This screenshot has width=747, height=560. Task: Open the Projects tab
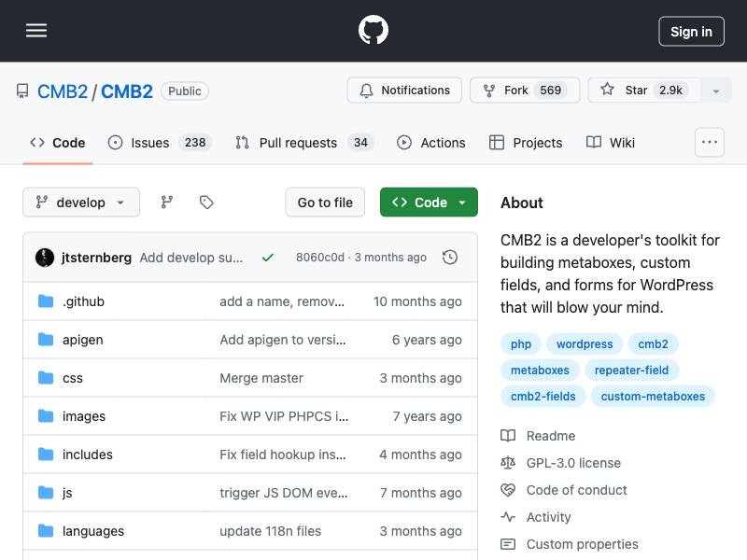pos(526,143)
